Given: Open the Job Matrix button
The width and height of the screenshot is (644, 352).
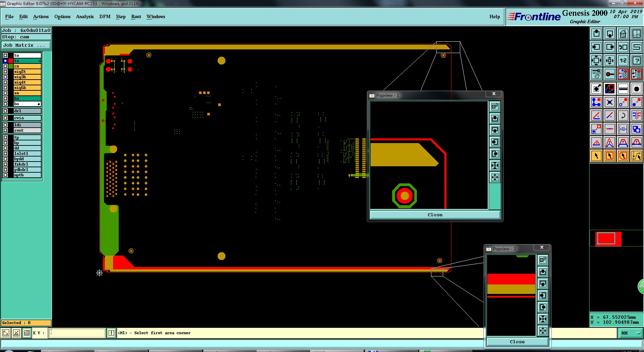Looking at the screenshot, I should 26,45.
